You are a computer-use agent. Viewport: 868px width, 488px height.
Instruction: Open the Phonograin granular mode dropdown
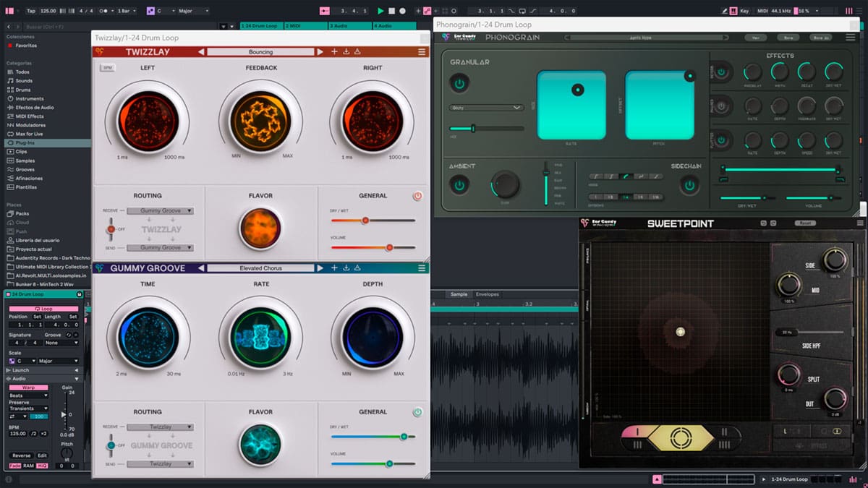486,108
